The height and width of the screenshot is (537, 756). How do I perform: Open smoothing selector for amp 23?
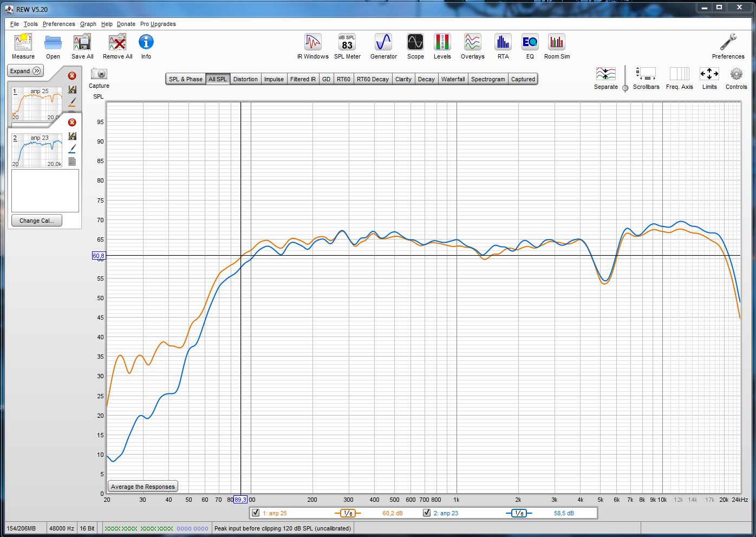pyautogui.click(x=519, y=513)
